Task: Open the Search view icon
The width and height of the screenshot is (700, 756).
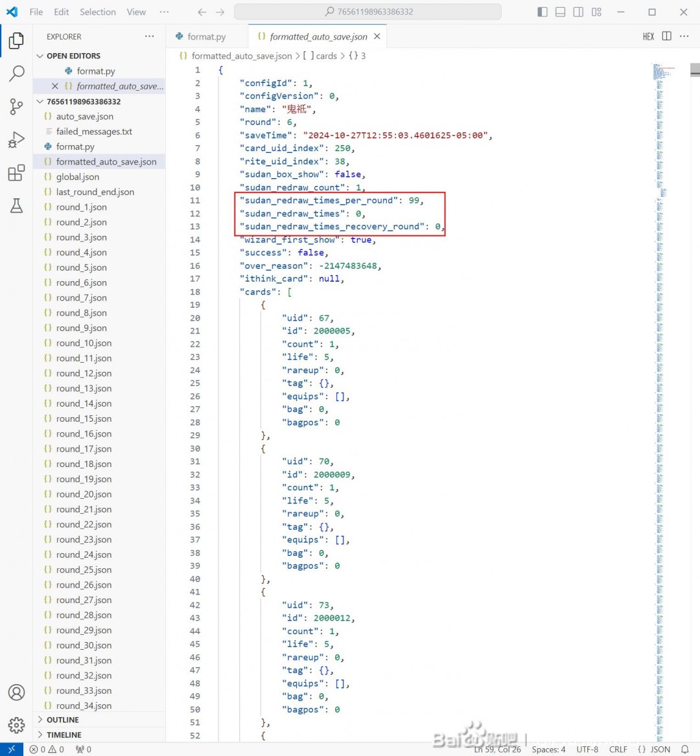Action: (x=16, y=73)
